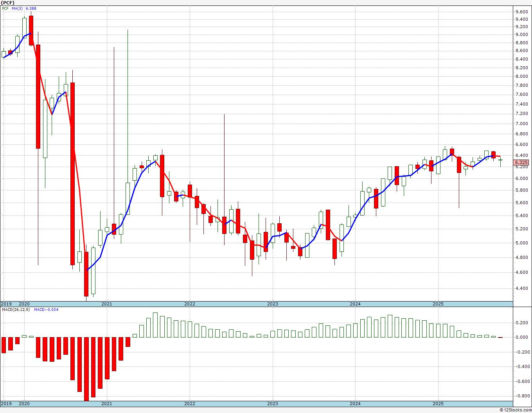The image size is (532, 413).
Task: Select the 4.800 price axis label
Action: coord(521,257)
